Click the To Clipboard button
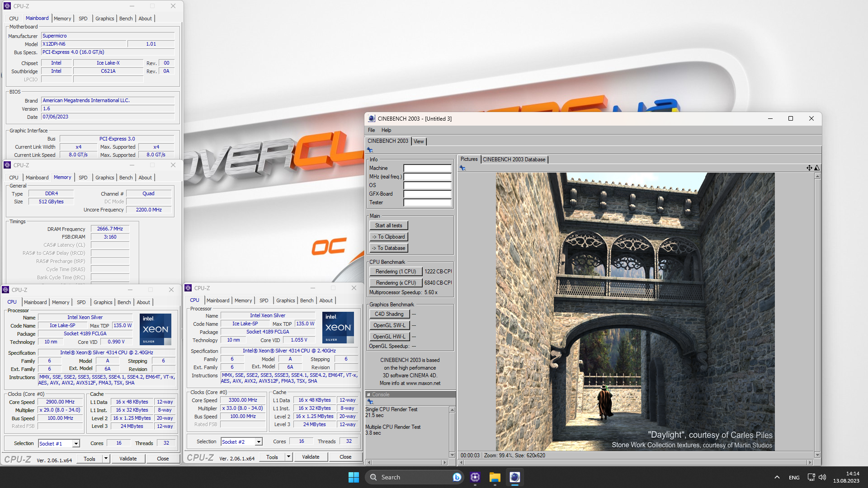Screen dimensions: 868x488 coord(389,237)
